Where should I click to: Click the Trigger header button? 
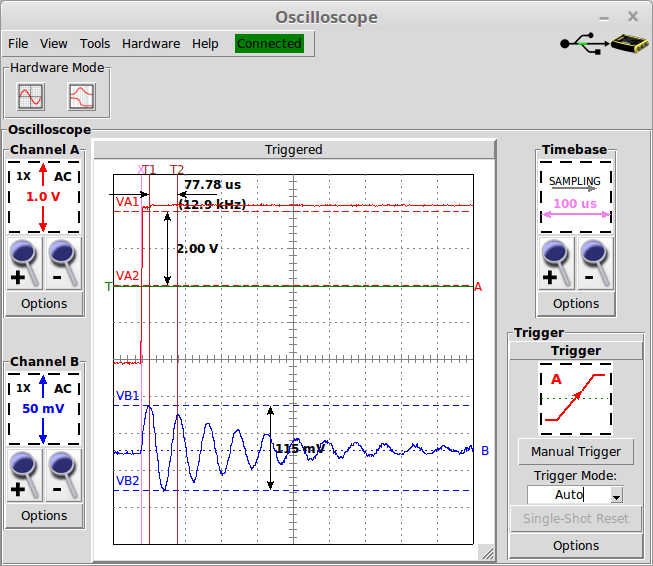click(x=576, y=351)
